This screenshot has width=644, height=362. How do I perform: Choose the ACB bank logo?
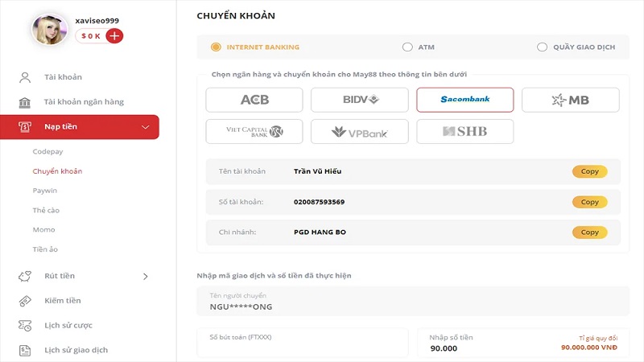[x=254, y=100]
